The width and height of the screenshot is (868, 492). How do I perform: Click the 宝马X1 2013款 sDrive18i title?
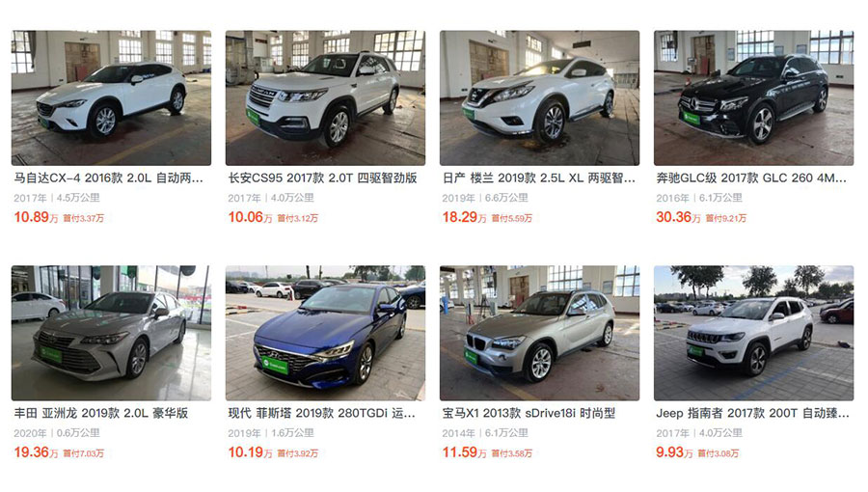[x=529, y=414]
